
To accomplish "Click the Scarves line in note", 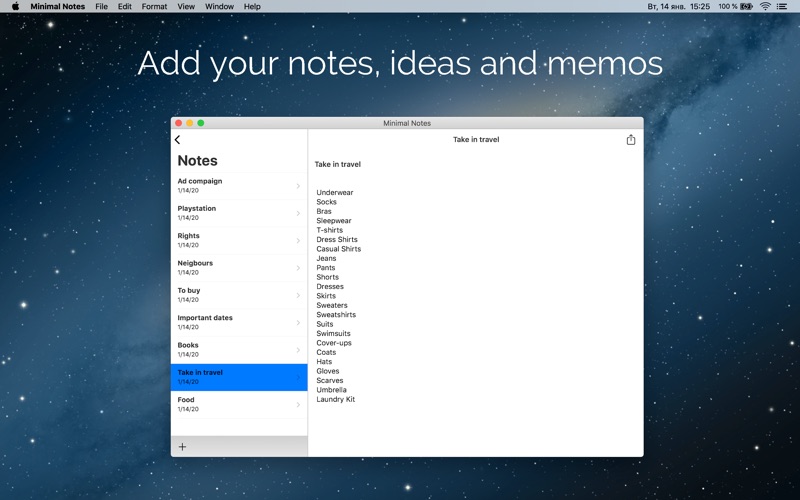I will point(330,381).
